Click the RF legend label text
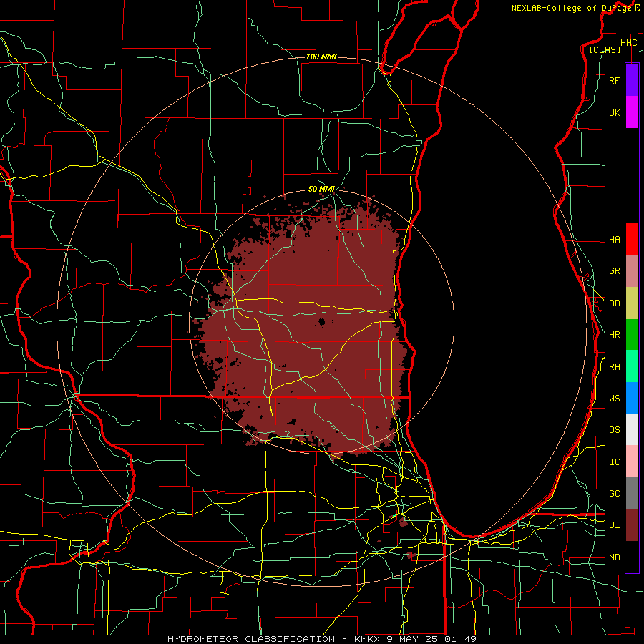 click(614, 80)
